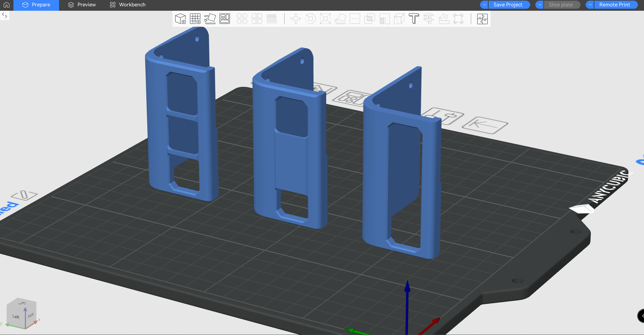Click the Remote Print button
This screenshot has width=644, height=335.
[x=616, y=5]
